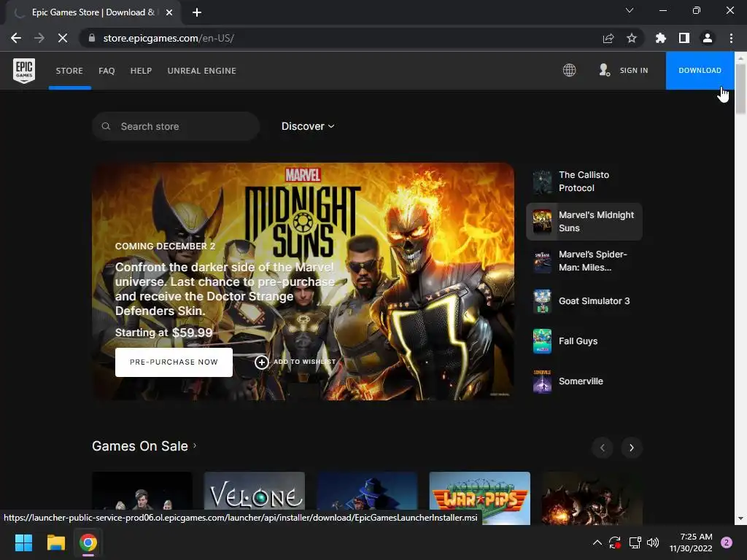Open the Midnight Suns hero banner

click(x=303, y=281)
